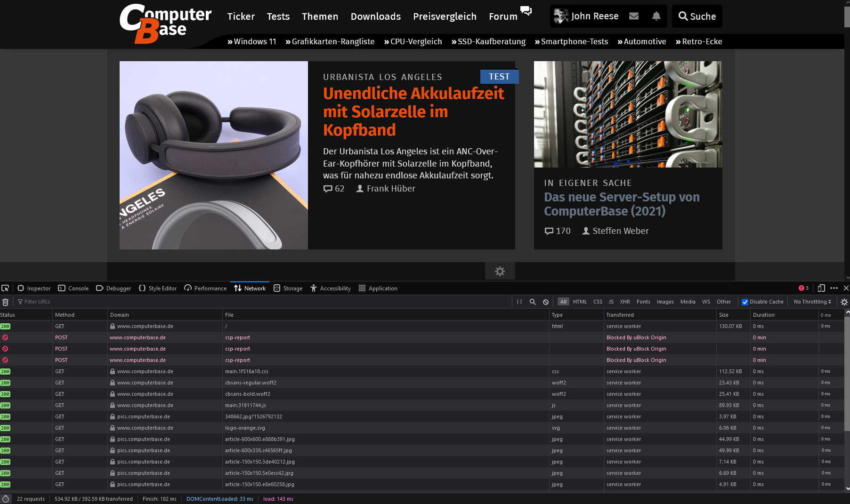Click blocked icon on first csp-report row
Screen dimensions: 850x504
[x=5, y=337]
